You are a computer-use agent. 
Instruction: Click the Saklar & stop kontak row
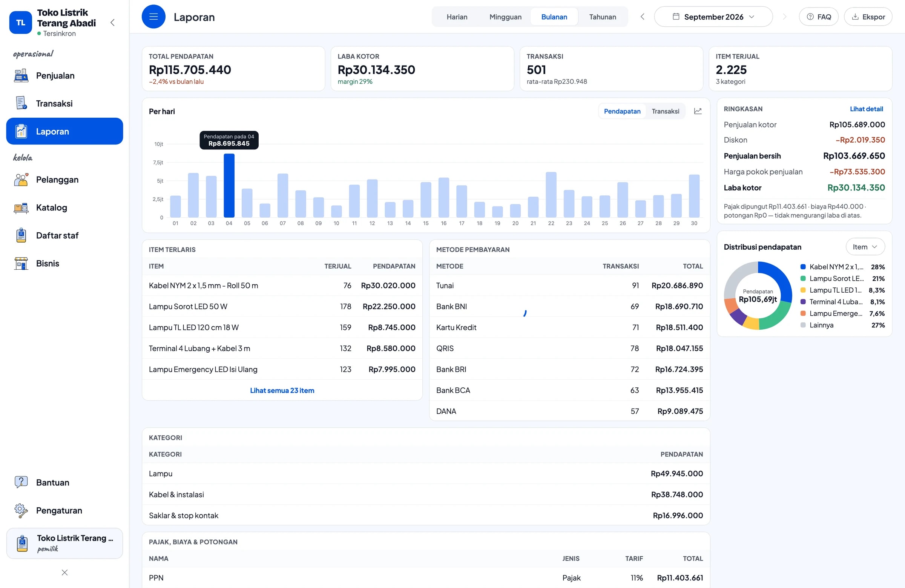pyautogui.click(x=426, y=515)
